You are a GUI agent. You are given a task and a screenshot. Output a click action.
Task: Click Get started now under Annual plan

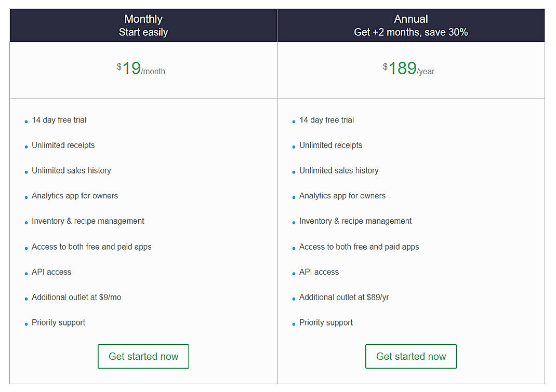(411, 356)
